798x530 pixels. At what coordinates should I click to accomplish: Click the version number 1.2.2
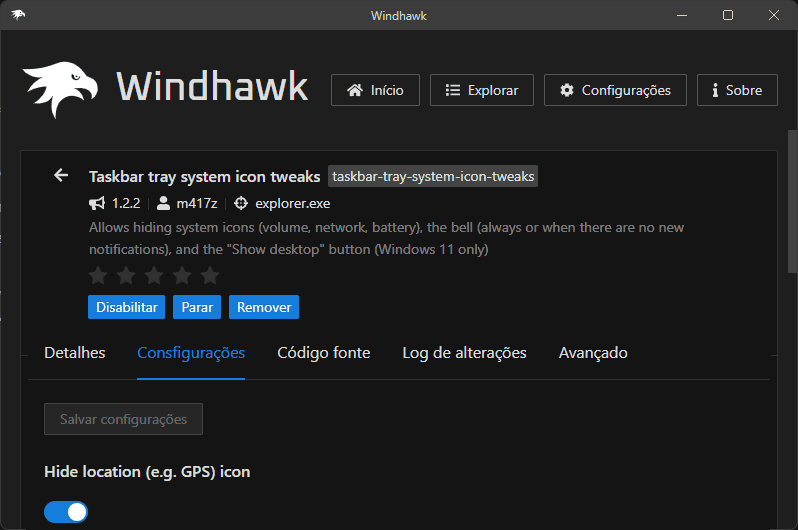pyautogui.click(x=126, y=204)
